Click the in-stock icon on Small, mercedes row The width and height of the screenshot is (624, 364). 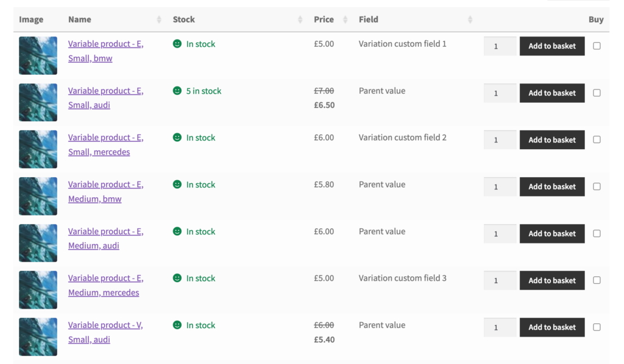click(x=177, y=138)
